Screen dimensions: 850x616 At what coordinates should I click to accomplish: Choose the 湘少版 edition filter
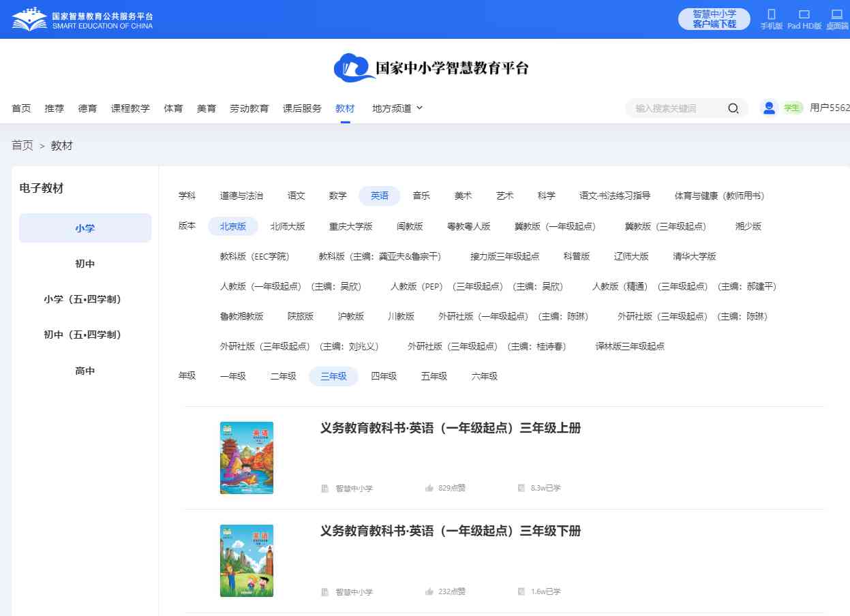click(x=748, y=226)
